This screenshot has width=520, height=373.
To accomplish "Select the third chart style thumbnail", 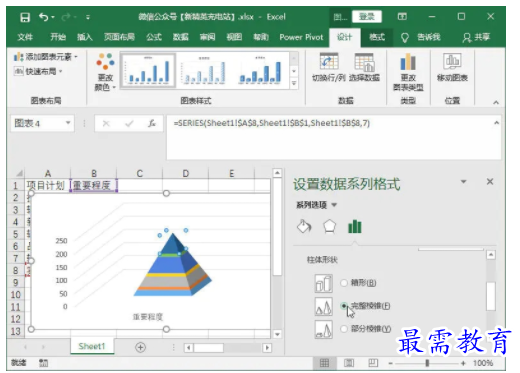I will (x=260, y=70).
